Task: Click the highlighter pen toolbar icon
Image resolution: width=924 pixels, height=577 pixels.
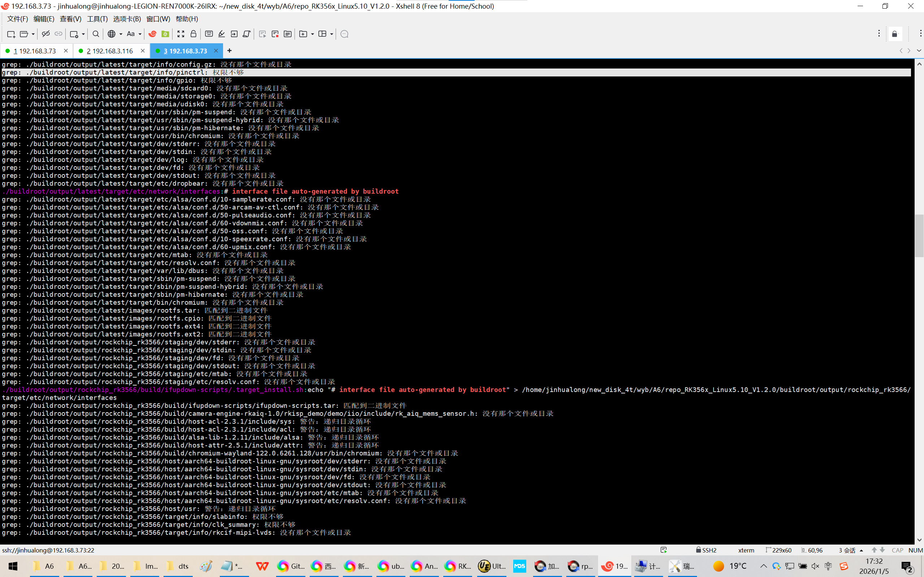Action: coord(222,34)
